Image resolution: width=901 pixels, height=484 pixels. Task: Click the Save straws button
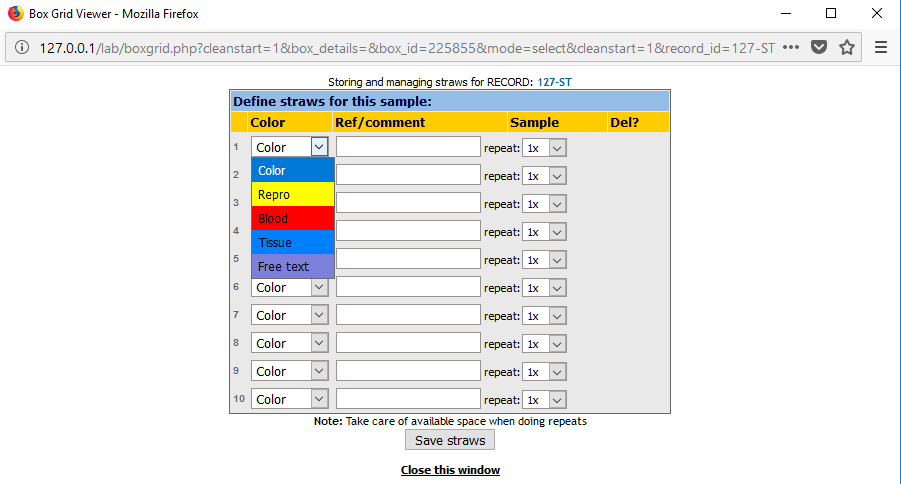click(x=450, y=440)
